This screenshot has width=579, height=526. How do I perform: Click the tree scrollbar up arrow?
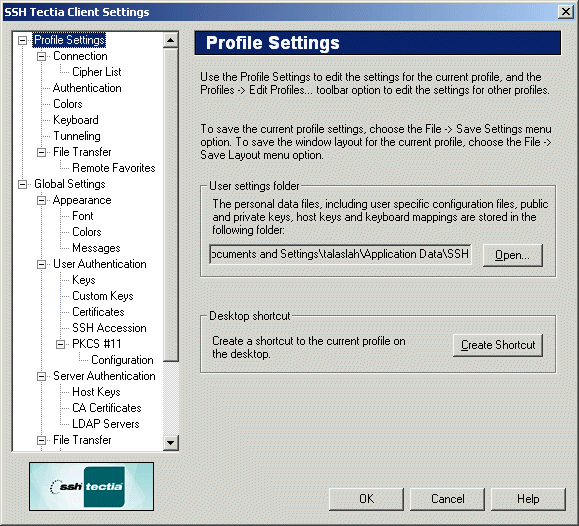(171, 40)
